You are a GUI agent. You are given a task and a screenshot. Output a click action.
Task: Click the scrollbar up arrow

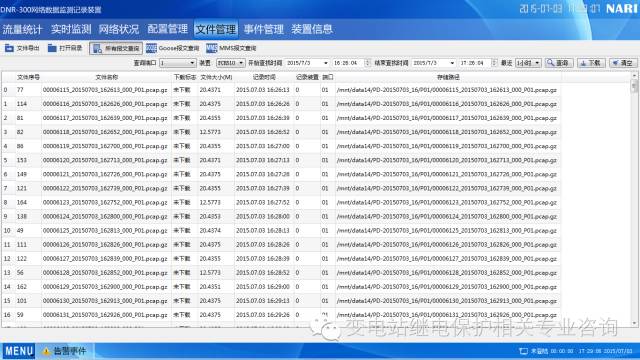point(634,75)
